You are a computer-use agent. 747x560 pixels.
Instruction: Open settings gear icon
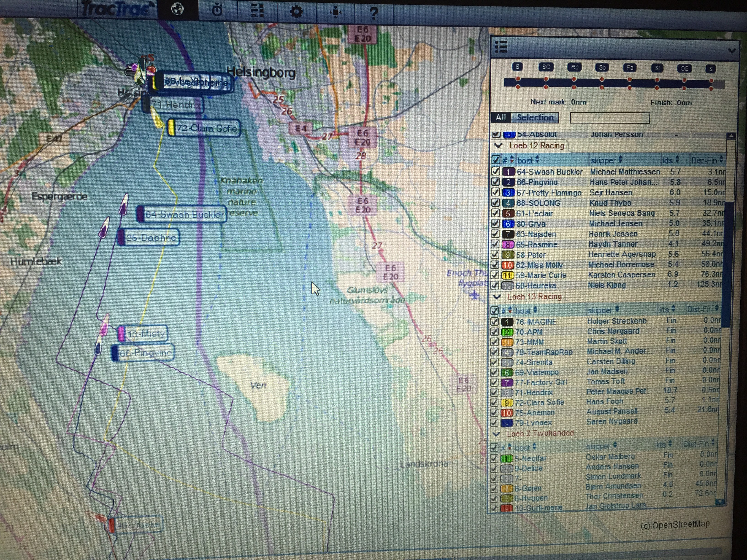pos(296,12)
